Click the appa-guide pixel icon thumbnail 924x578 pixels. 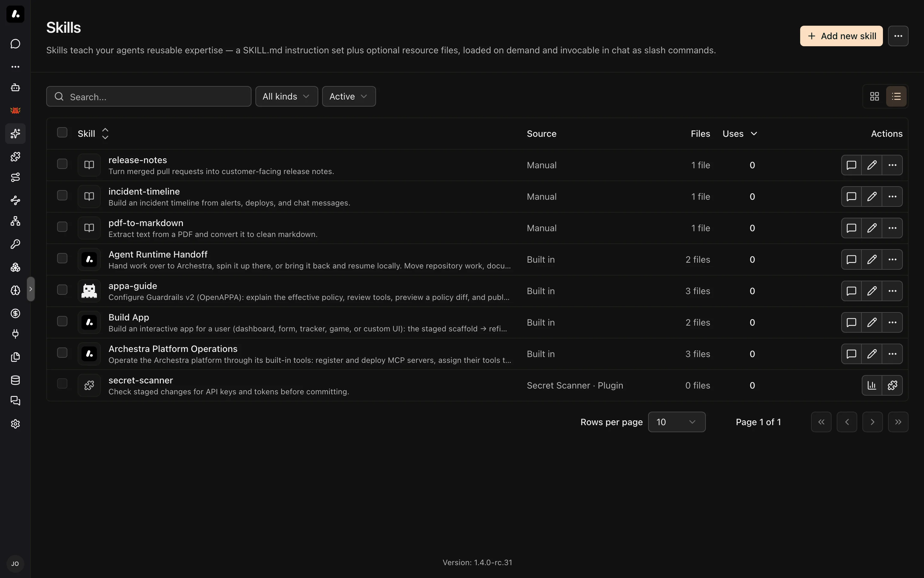pos(89,291)
